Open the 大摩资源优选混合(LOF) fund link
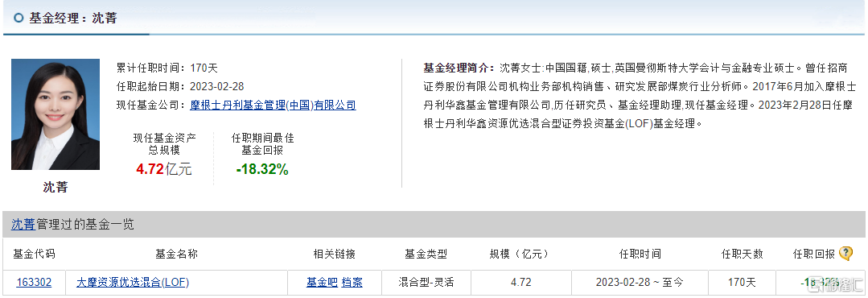 pos(133,283)
